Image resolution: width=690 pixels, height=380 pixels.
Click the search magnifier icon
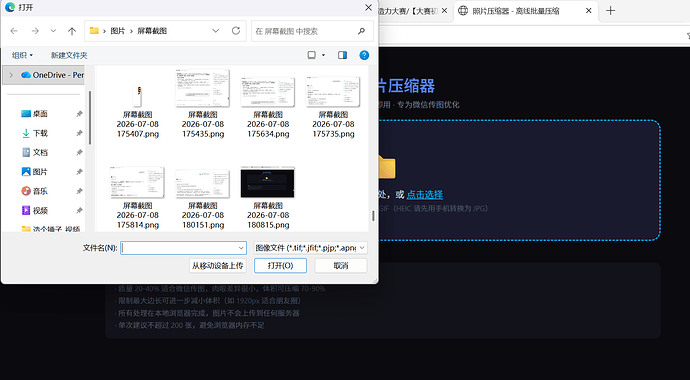(x=361, y=31)
